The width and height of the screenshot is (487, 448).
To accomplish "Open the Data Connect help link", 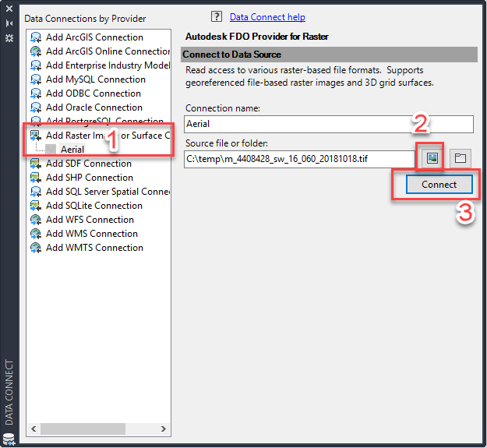I will (267, 17).
